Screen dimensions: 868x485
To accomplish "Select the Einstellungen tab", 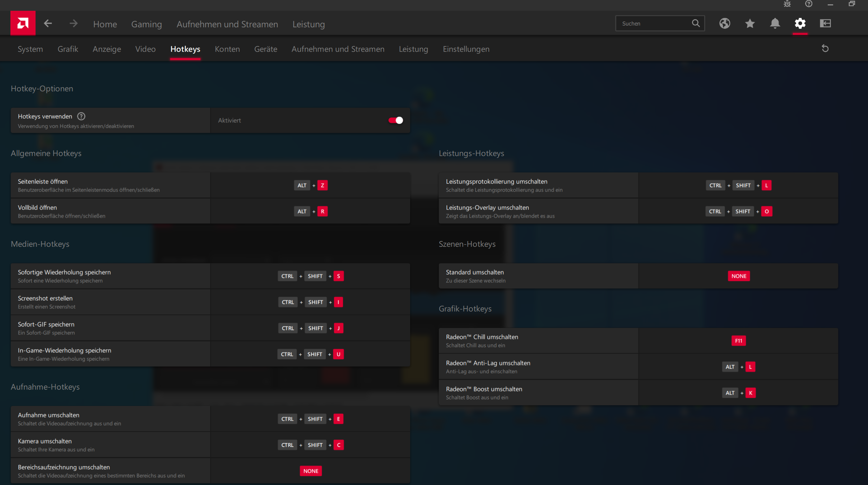I will click(466, 49).
